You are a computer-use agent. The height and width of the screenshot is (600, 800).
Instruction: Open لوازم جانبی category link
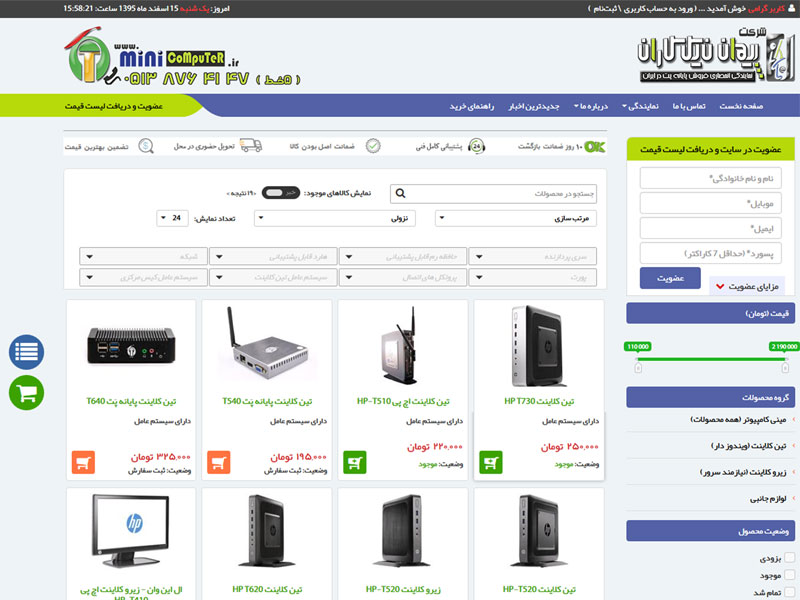point(768,498)
